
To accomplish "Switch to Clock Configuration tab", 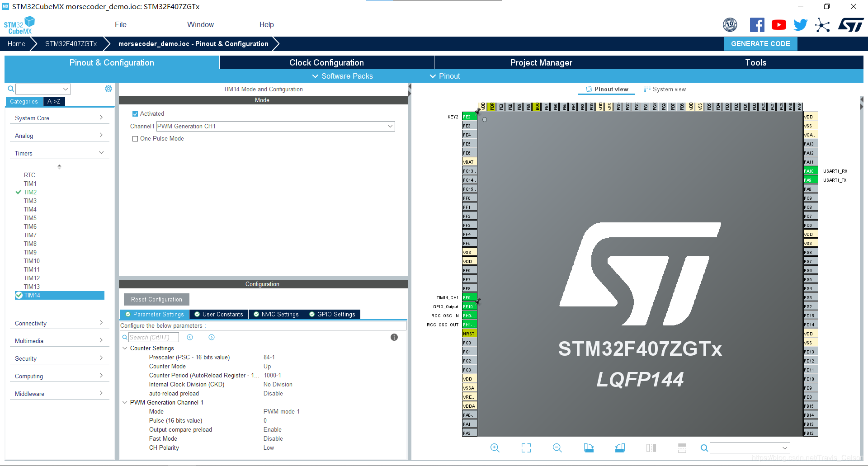I will pos(326,62).
